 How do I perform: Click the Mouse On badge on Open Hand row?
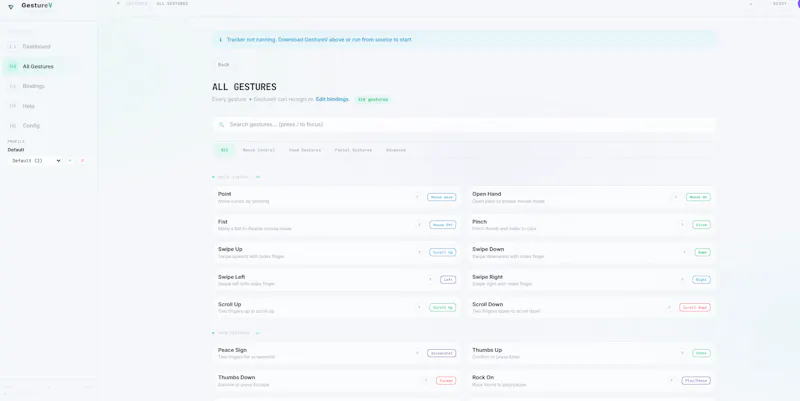[x=698, y=197]
